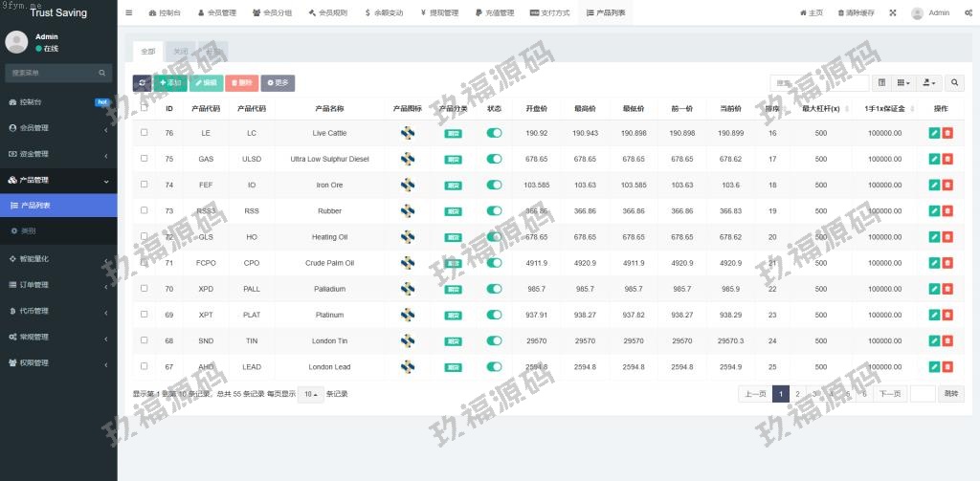Click the edit icon for Live Cattle row
The height and width of the screenshot is (481, 980).
point(934,133)
